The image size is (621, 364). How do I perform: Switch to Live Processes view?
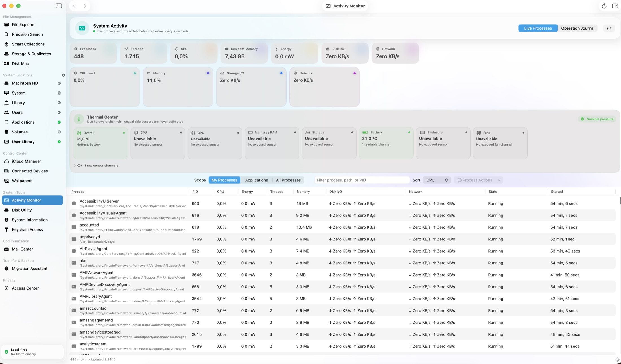[x=538, y=28]
